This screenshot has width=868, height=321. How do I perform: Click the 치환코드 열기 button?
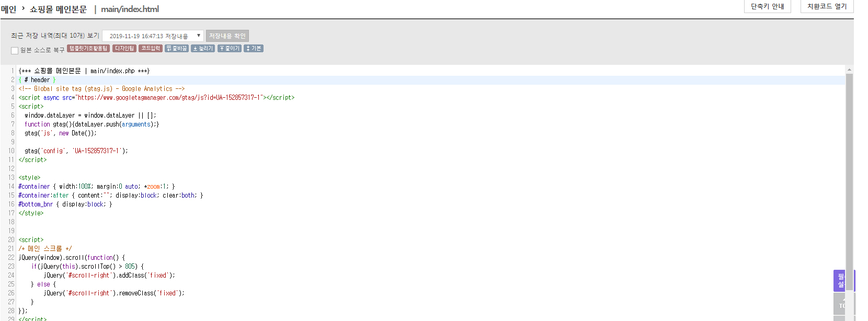click(x=827, y=6)
